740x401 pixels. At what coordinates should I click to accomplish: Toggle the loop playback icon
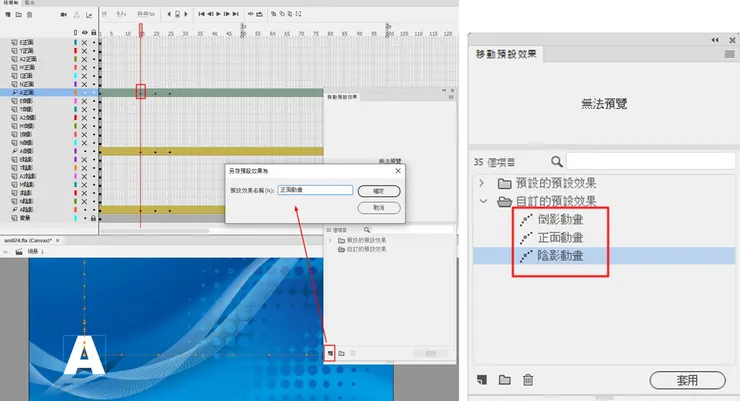pyautogui.click(x=260, y=14)
